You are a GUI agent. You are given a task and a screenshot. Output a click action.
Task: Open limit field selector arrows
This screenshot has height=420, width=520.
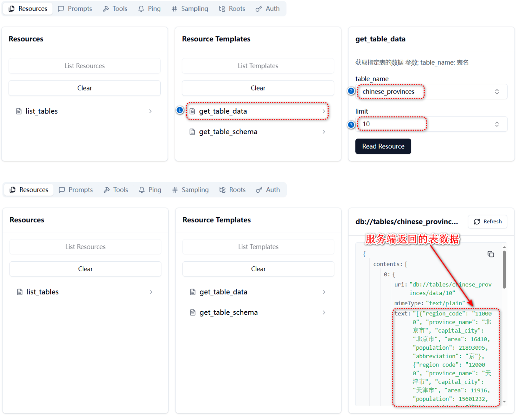(x=497, y=124)
